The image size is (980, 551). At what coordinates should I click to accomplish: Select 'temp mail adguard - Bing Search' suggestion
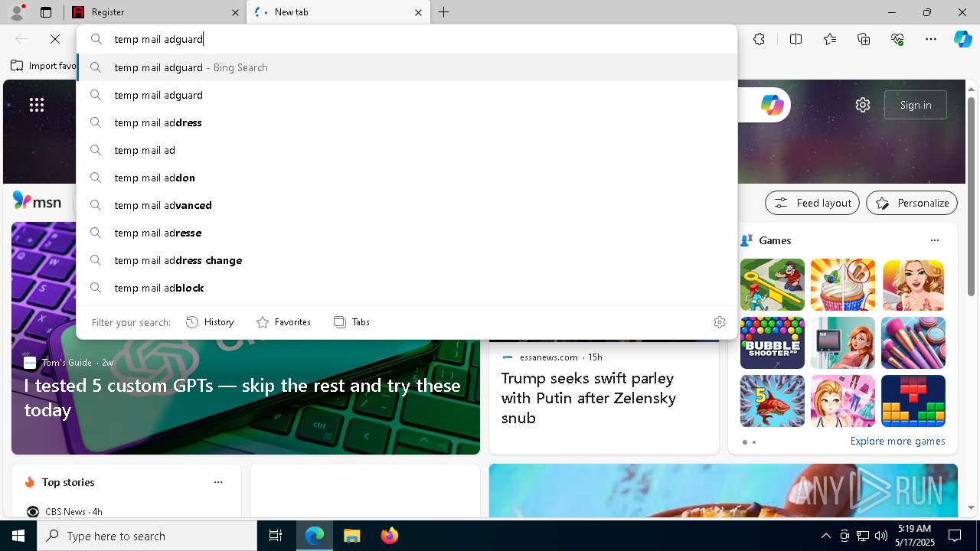pos(407,67)
